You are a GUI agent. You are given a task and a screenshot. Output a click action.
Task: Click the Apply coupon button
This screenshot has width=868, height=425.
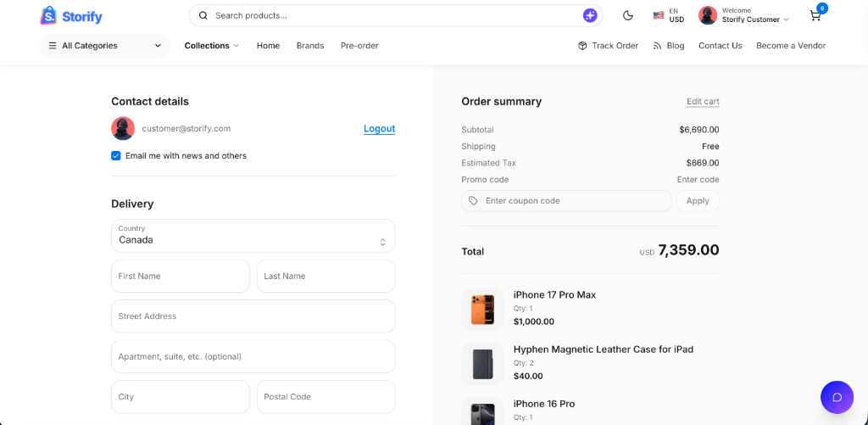coord(698,200)
